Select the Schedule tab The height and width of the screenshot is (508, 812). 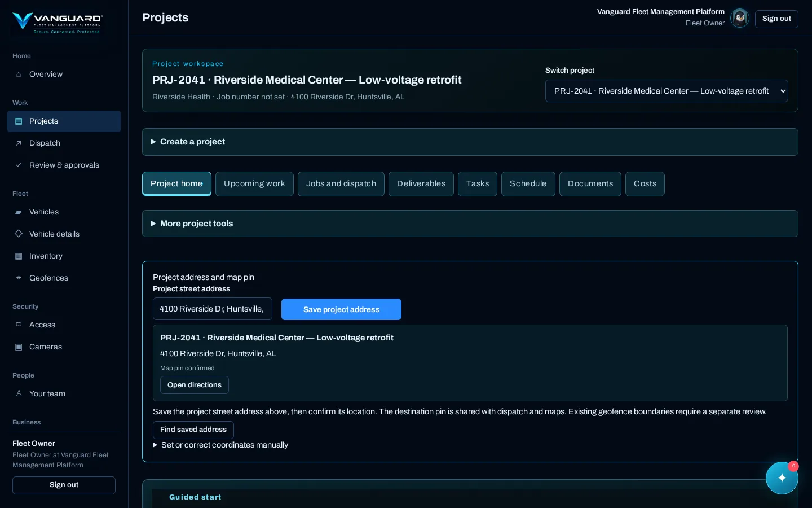click(528, 184)
